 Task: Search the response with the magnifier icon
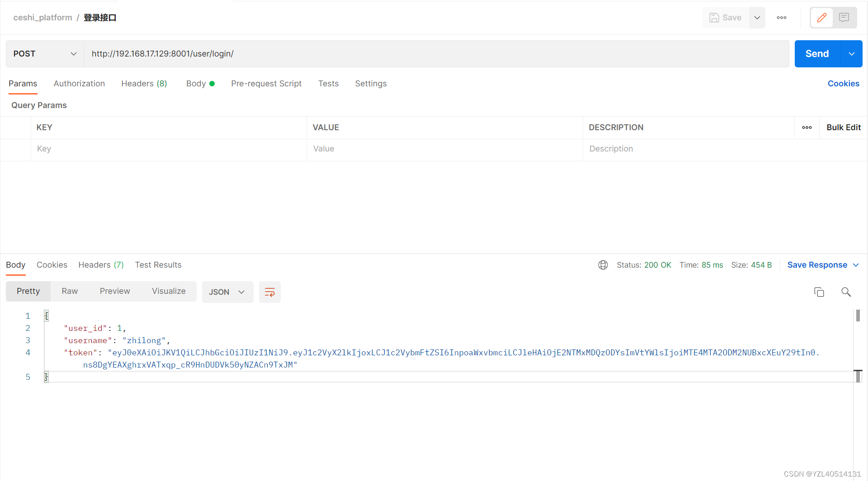[846, 292]
